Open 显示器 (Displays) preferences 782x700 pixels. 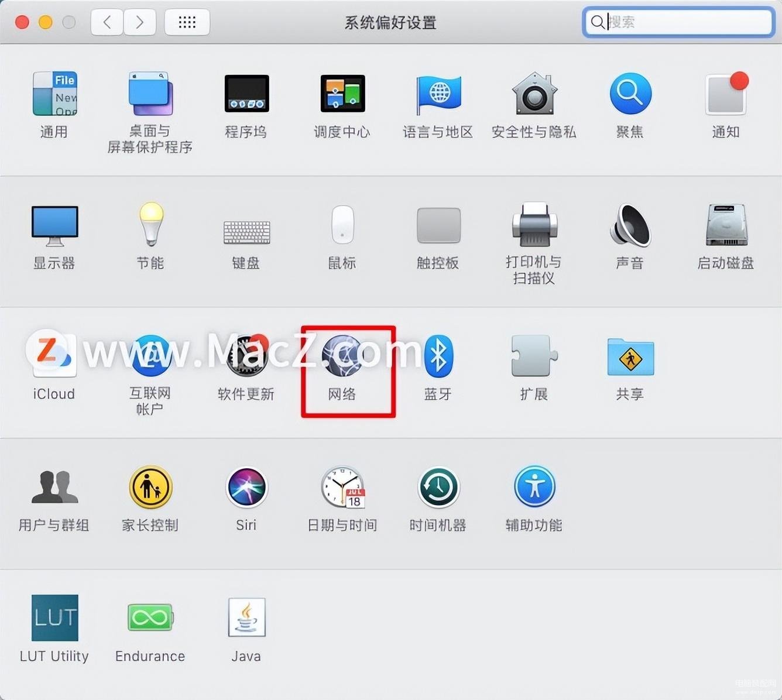[54, 225]
